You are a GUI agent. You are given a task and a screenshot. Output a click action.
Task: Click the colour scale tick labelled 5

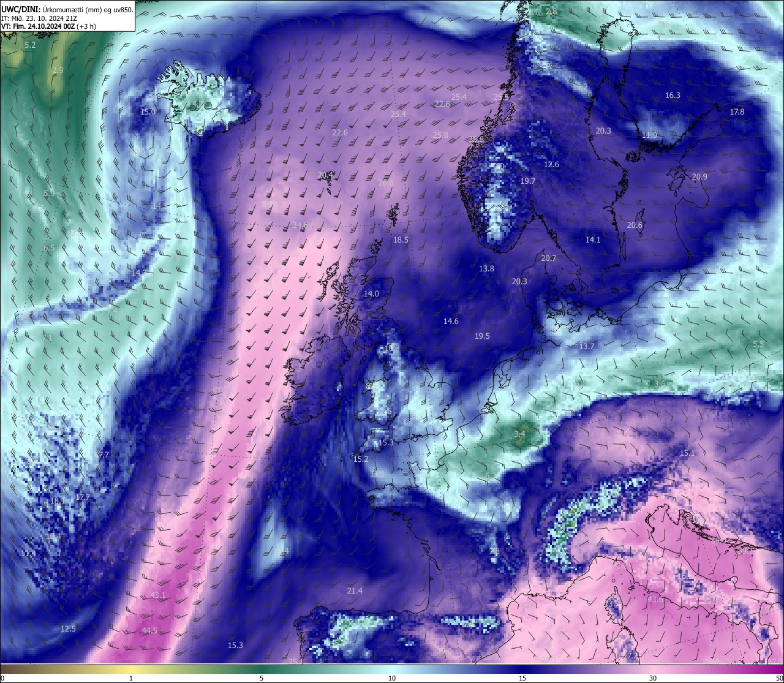(x=262, y=678)
